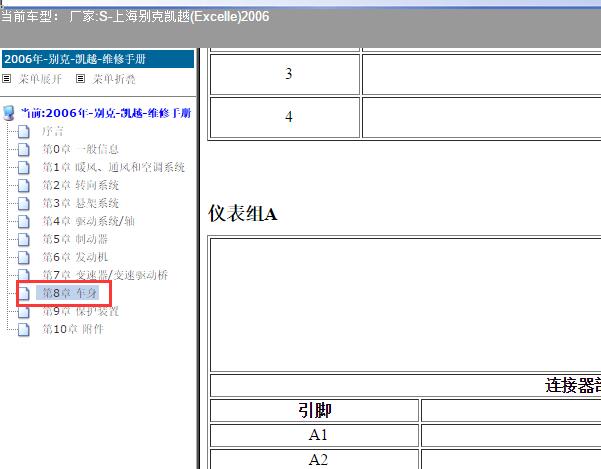Click the 当前车型 vehicle title text
The image size is (601, 469).
135,17
